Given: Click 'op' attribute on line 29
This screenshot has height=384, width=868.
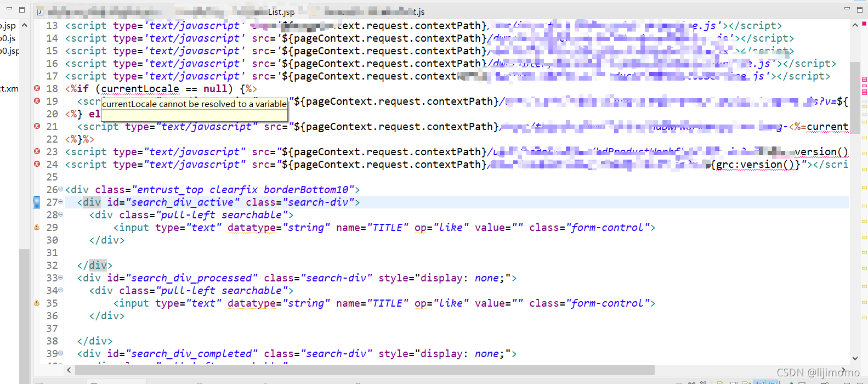Looking at the screenshot, I should (x=421, y=227).
